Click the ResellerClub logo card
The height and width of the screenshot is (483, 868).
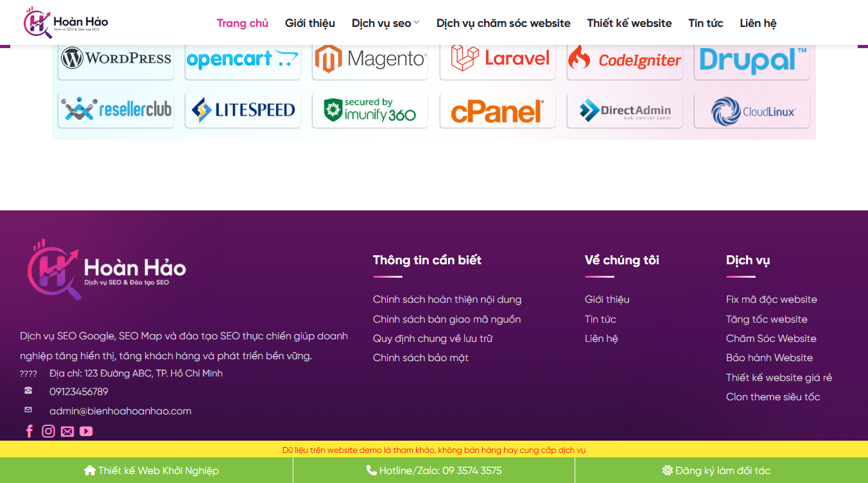(x=116, y=110)
